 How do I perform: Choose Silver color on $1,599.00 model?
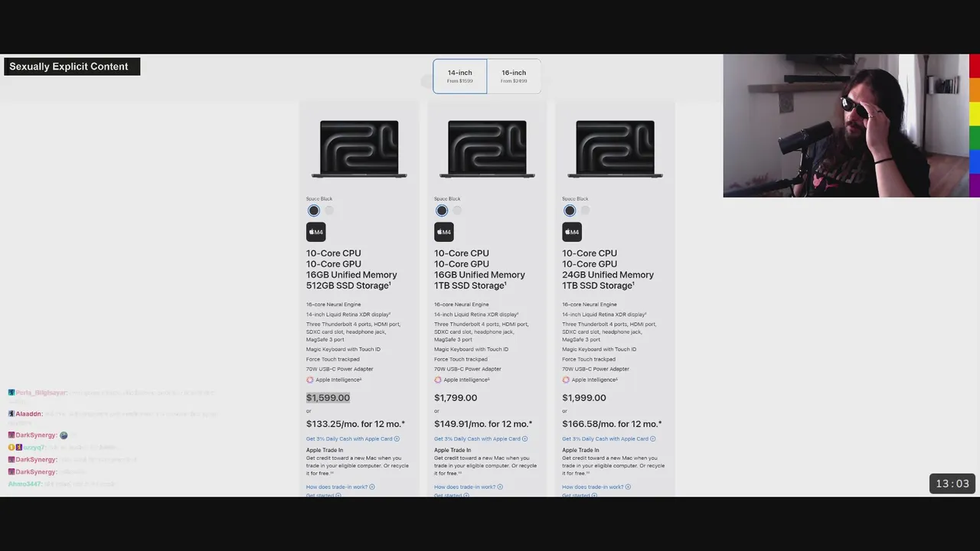(x=329, y=210)
